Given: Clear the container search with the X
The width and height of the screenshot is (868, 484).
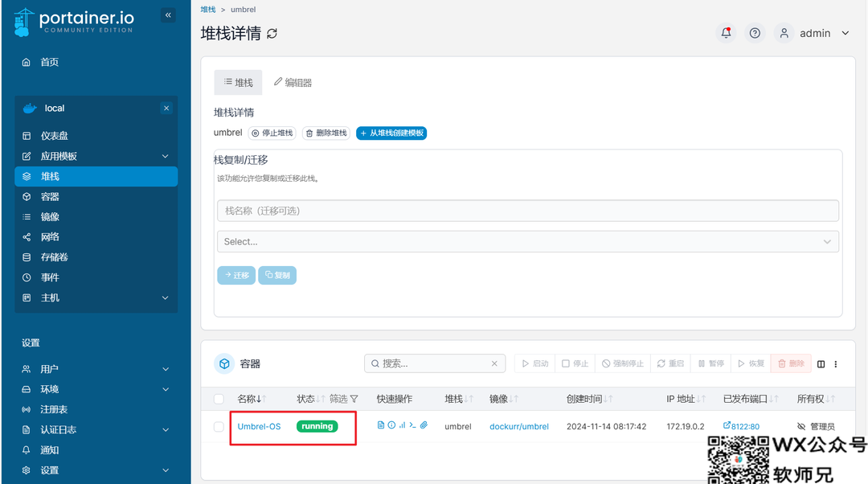Looking at the screenshot, I should tap(494, 364).
